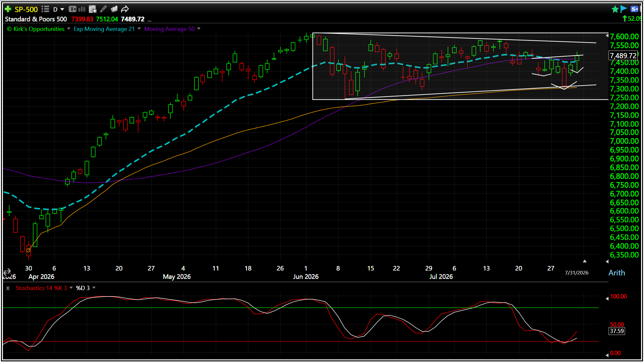Open the D timeframe dropdown

point(59,9)
